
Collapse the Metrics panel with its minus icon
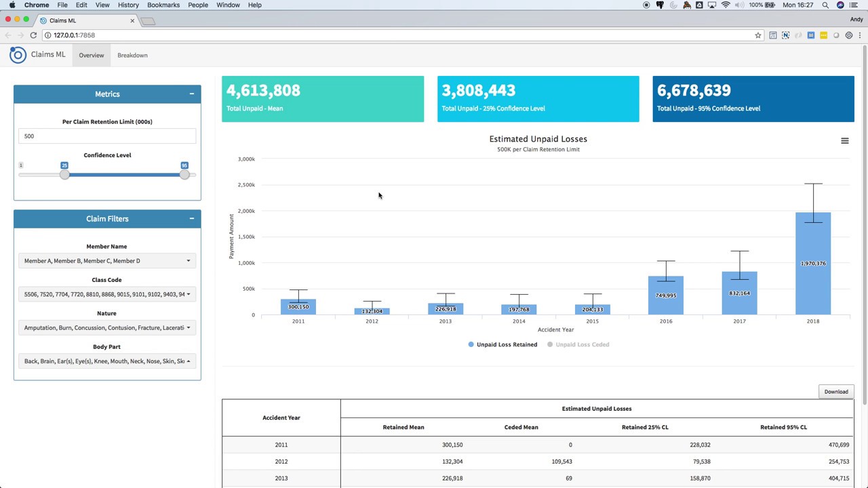coord(192,94)
